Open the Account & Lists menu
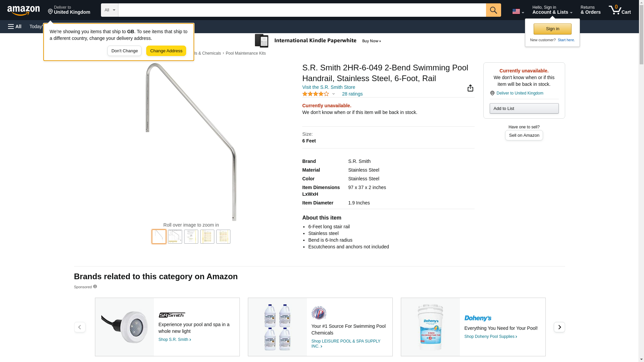 pyautogui.click(x=552, y=10)
